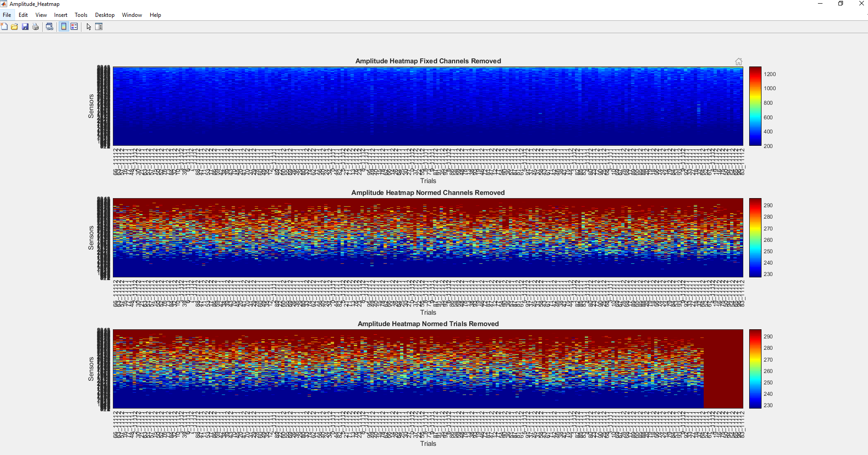868x455 pixels.
Task: Open the File menu
Action: (x=7, y=15)
